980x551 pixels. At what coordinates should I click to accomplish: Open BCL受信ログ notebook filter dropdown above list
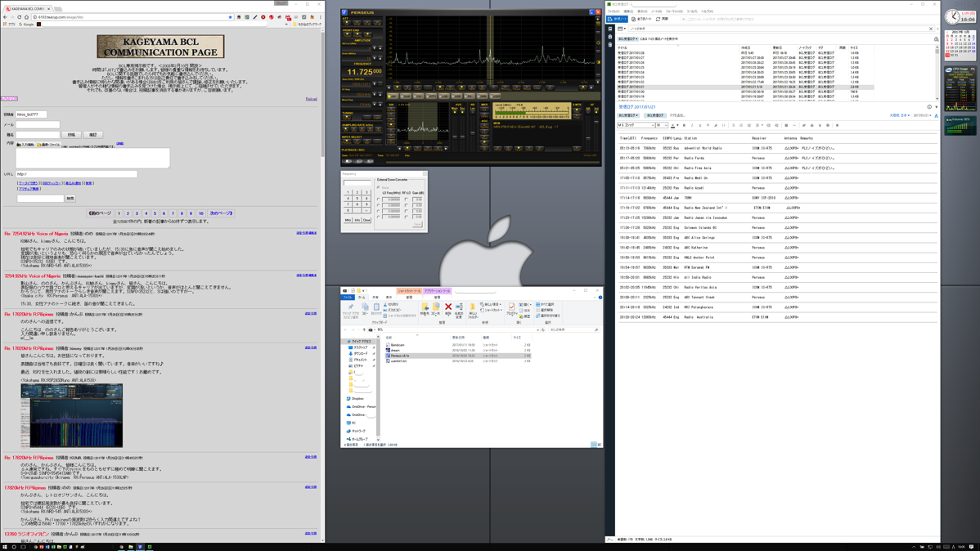(x=627, y=38)
